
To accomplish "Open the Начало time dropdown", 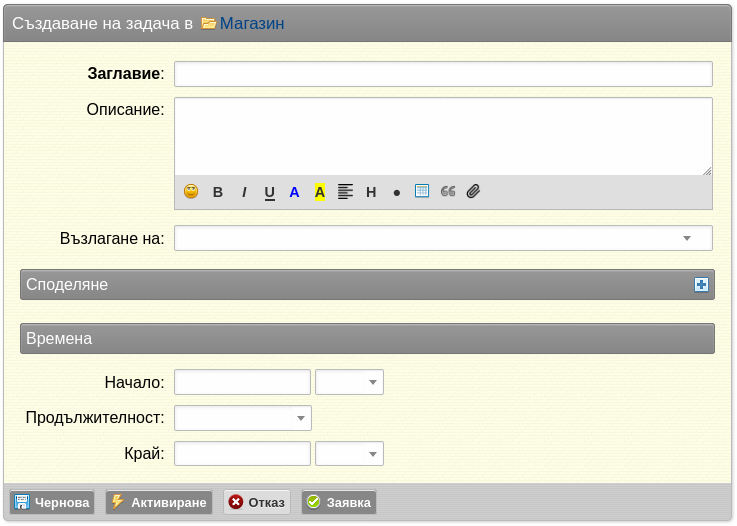I will pos(349,382).
